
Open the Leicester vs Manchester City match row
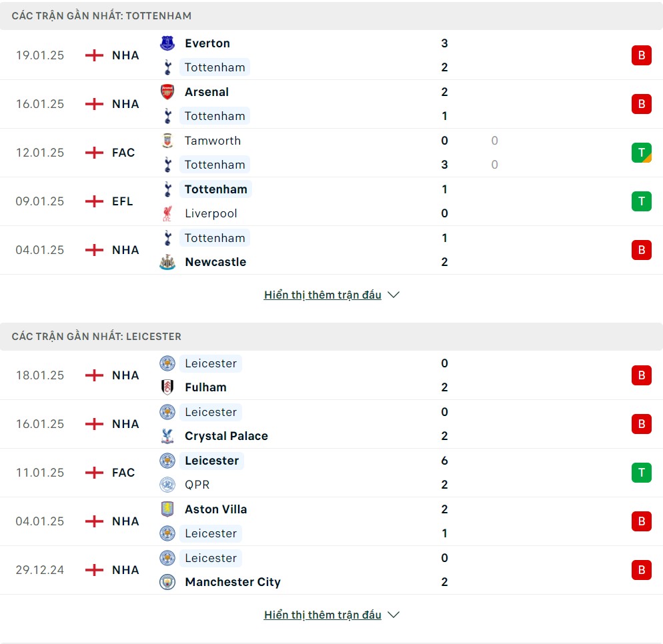(x=331, y=570)
